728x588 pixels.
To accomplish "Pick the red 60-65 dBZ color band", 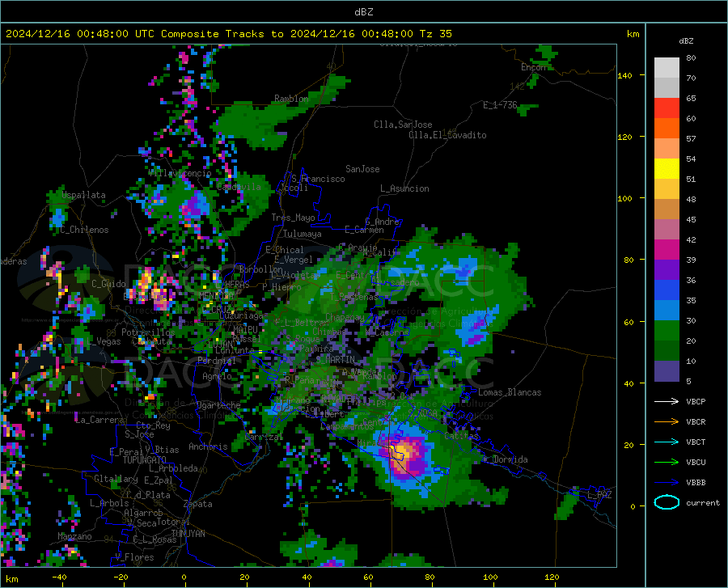I will pyautogui.click(x=667, y=108).
